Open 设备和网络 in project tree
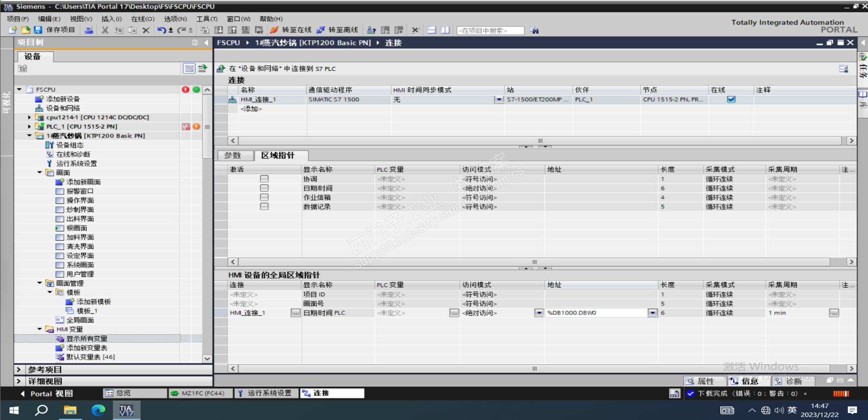868x420 pixels. 62,108
